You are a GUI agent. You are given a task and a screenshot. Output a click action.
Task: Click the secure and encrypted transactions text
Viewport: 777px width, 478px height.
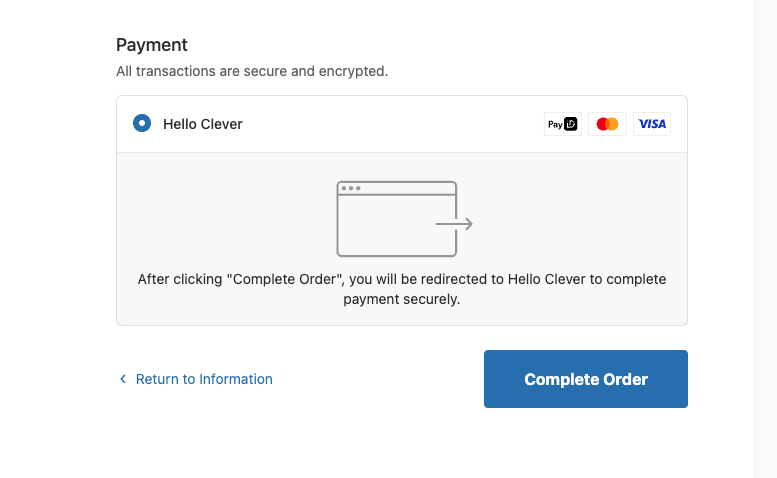(252, 71)
